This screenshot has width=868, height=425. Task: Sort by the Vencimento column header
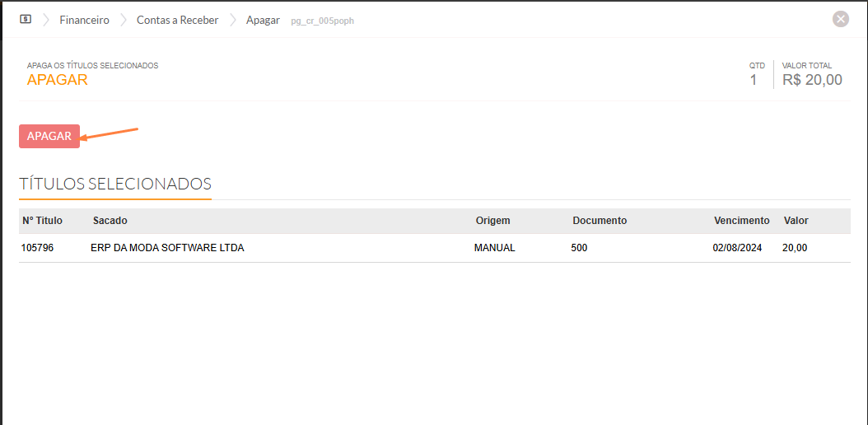pos(741,221)
